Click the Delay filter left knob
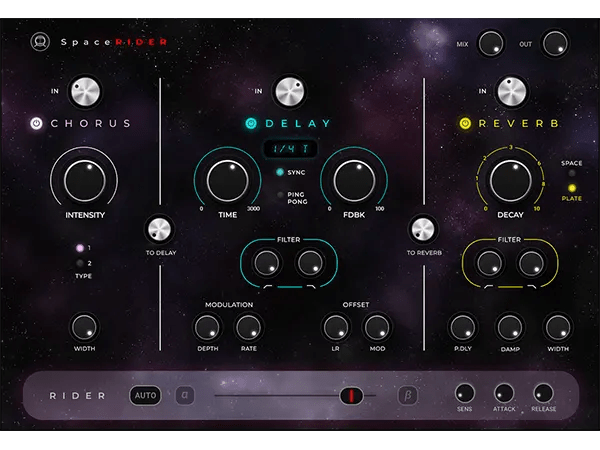Image resolution: width=600 pixels, height=450 pixels. point(266,263)
